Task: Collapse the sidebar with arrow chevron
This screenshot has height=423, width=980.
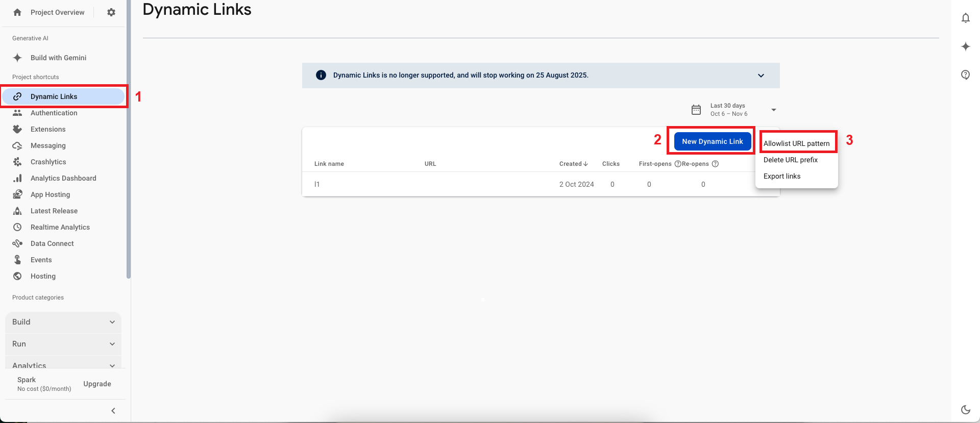Action: 113,411
